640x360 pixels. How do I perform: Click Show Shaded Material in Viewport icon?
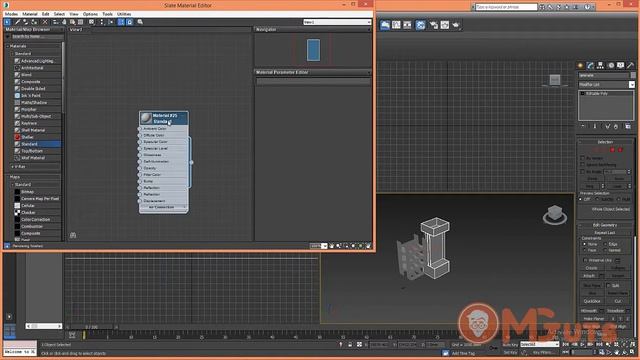(x=73, y=22)
